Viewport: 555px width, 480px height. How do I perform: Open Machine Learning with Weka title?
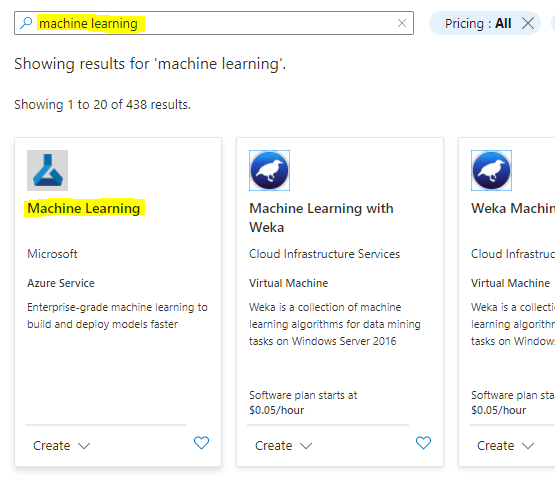[x=321, y=218]
